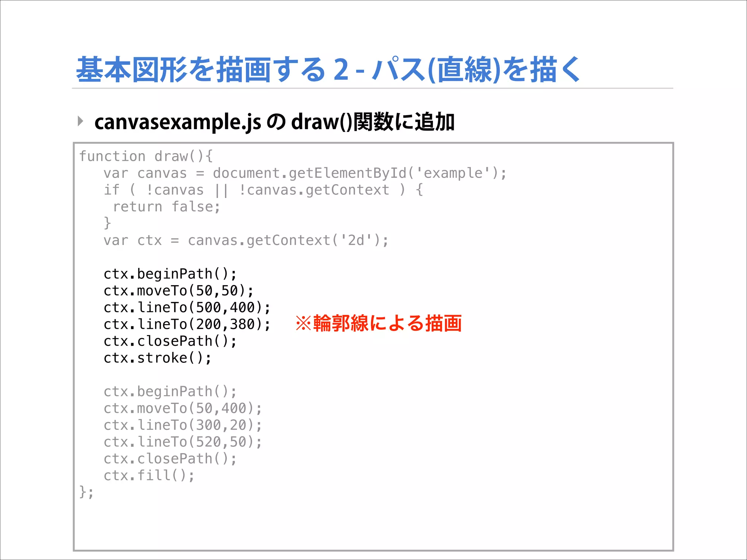Viewport: 747px width, 560px height.
Task: Click the closing '};' line
Action: coord(86,492)
